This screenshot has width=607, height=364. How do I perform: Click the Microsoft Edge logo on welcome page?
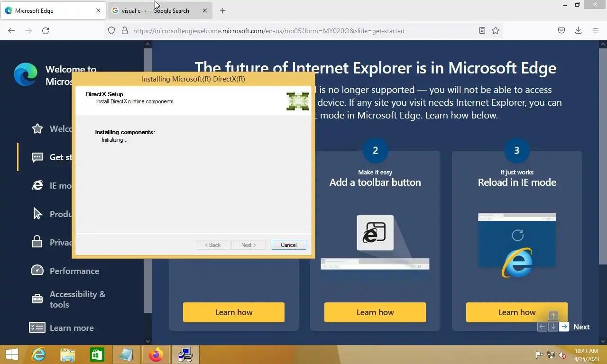coord(26,75)
